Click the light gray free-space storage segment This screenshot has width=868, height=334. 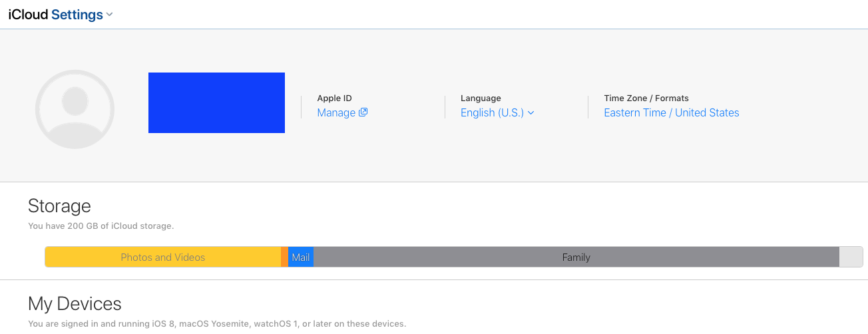pos(851,257)
